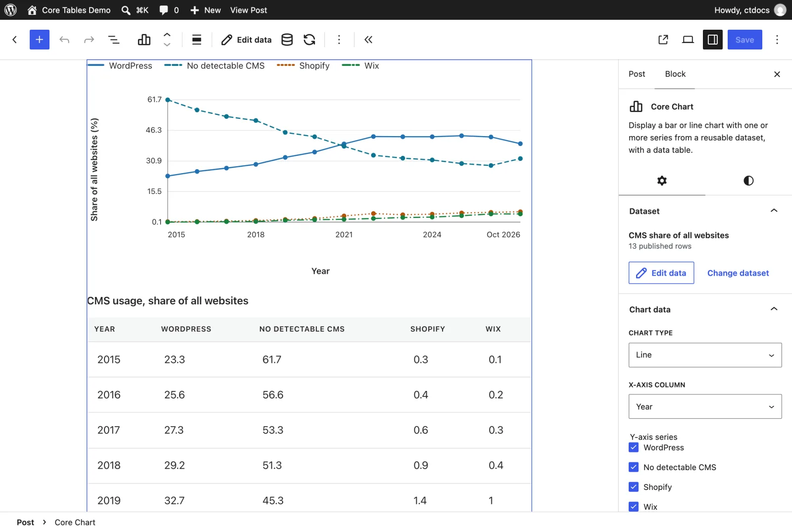Uncheck the WordPress series checkbox
The image size is (792, 532).
tap(634, 447)
